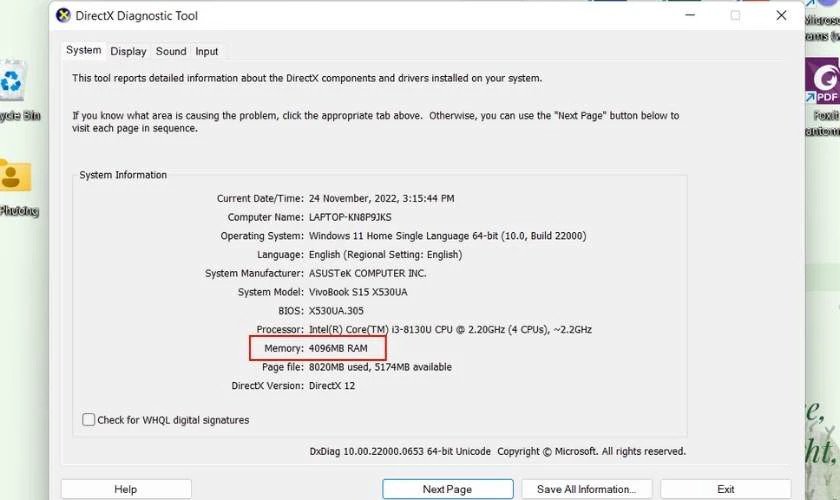Image resolution: width=840 pixels, height=500 pixels.
Task: Click the 'VivoBook S15 X530UA' system model
Action: click(x=358, y=292)
